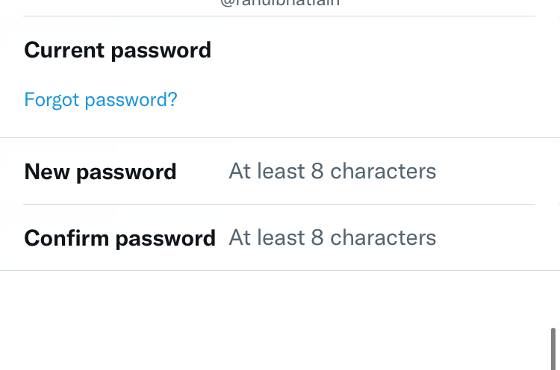Image resolution: width=560 pixels, height=370 pixels.
Task: Click the New password input field
Action: pos(382,171)
